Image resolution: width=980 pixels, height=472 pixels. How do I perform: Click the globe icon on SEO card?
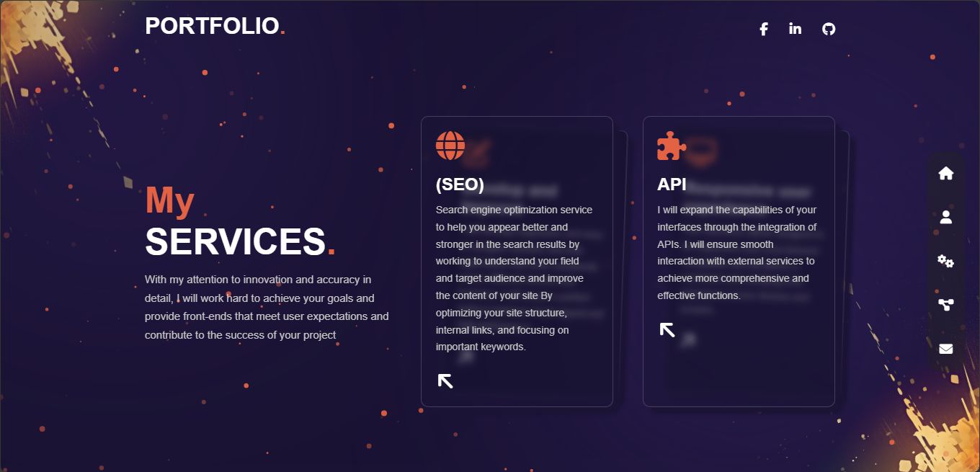coord(450,146)
